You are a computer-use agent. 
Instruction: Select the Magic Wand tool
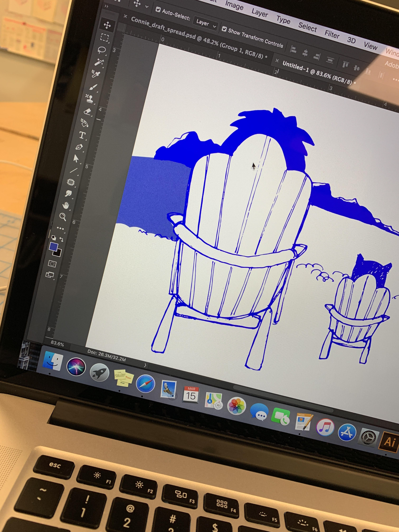tap(99, 62)
